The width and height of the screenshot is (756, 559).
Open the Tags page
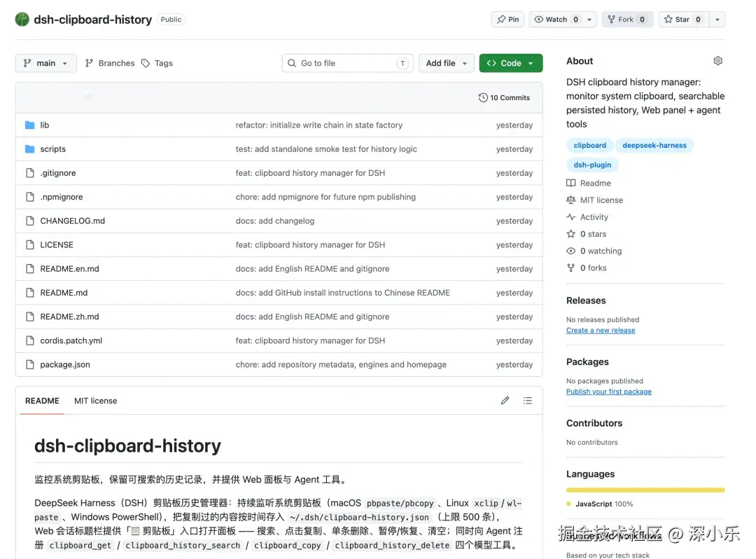(157, 63)
